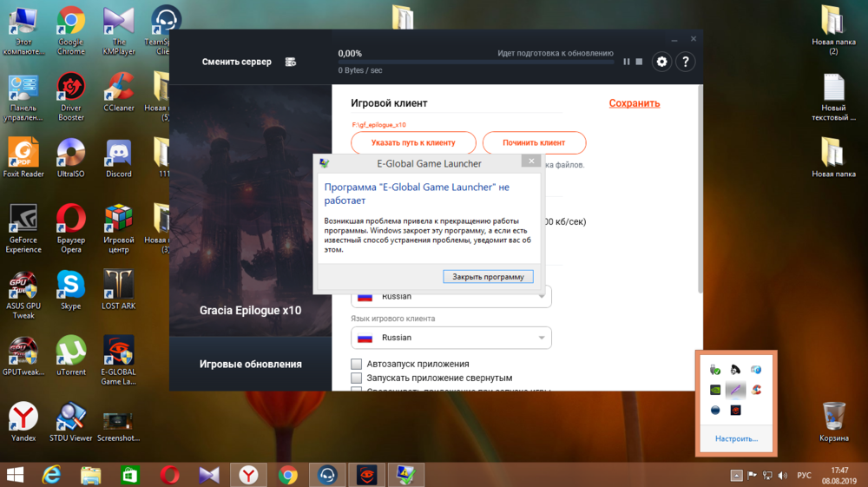Click Сменить сервер in the launcher
Viewport: 868px width, 487px height.
236,62
